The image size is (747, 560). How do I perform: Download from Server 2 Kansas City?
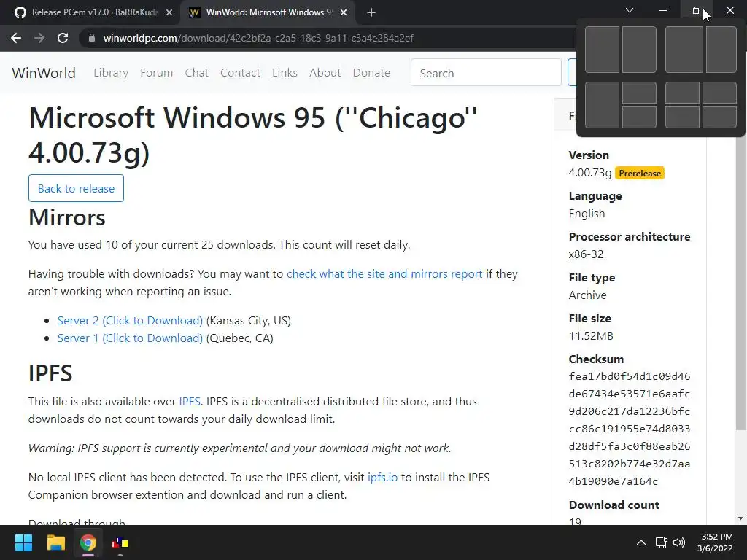tap(130, 321)
